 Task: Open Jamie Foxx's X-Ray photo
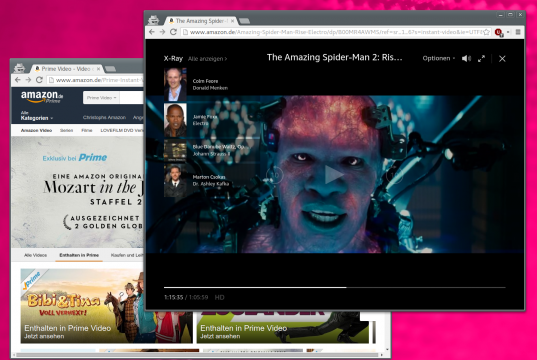pyautogui.click(x=175, y=121)
